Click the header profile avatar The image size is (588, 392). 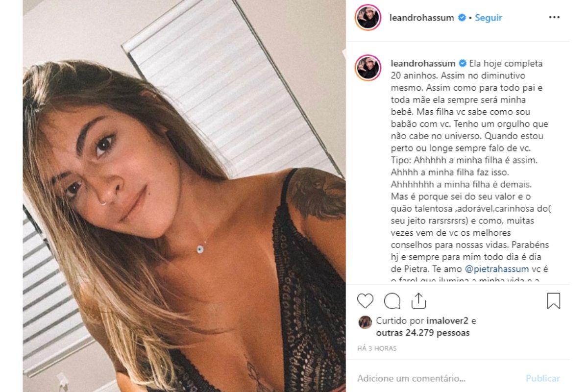point(368,18)
